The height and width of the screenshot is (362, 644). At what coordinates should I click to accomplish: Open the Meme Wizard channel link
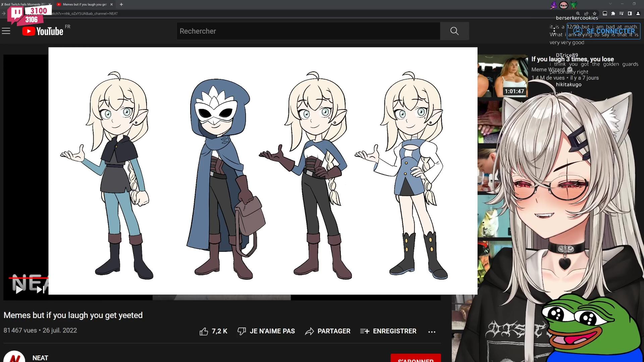tap(548, 69)
